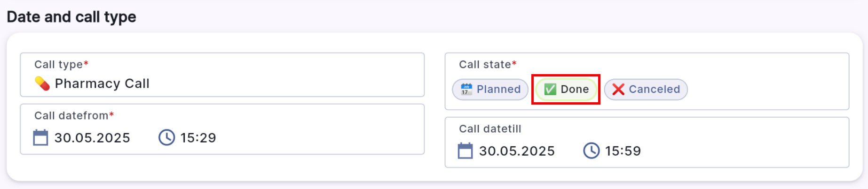Image resolution: width=868 pixels, height=189 pixels.
Task: Open the Call datetill calendar icon
Action: 466,151
